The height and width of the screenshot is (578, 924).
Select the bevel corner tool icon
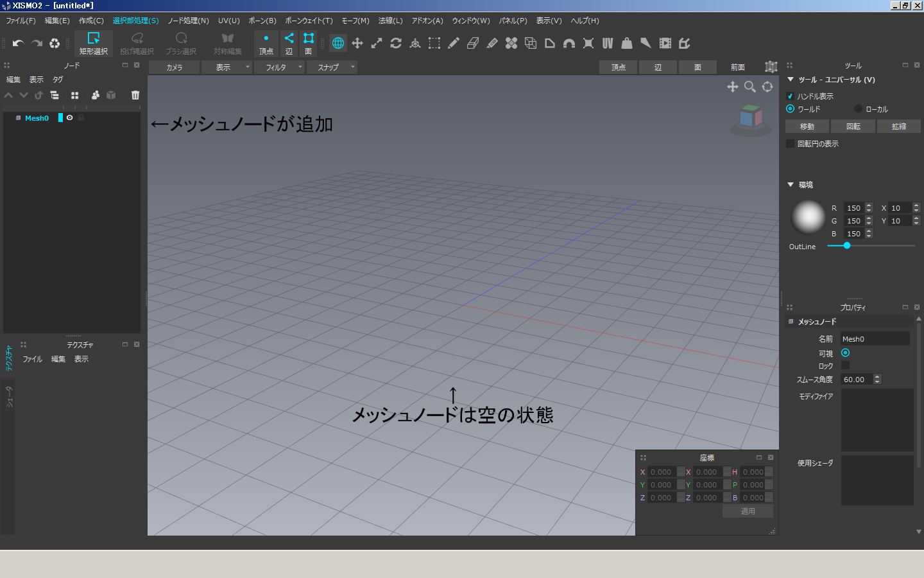(x=550, y=43)
